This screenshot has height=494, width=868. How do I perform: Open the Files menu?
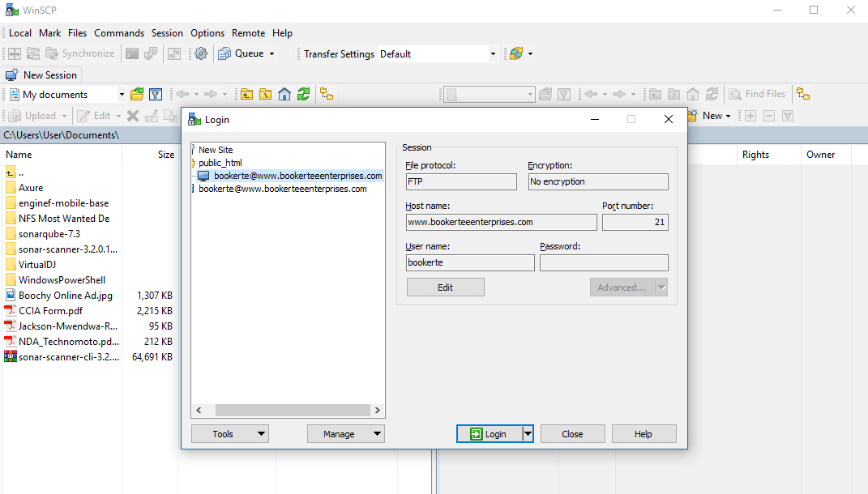click(78, 33)
